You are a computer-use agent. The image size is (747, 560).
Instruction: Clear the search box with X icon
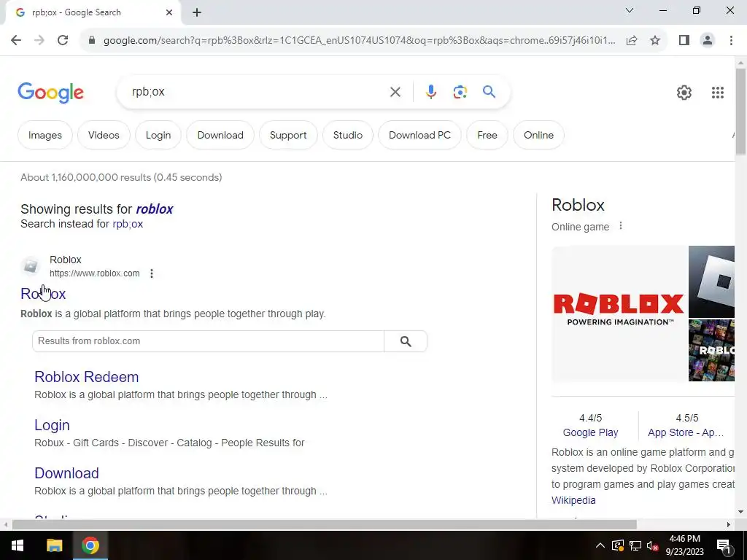[x=395, y=92]
